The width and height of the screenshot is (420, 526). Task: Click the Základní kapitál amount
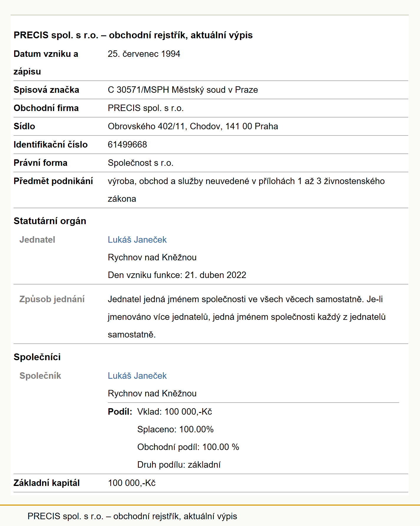coord(132,483)
